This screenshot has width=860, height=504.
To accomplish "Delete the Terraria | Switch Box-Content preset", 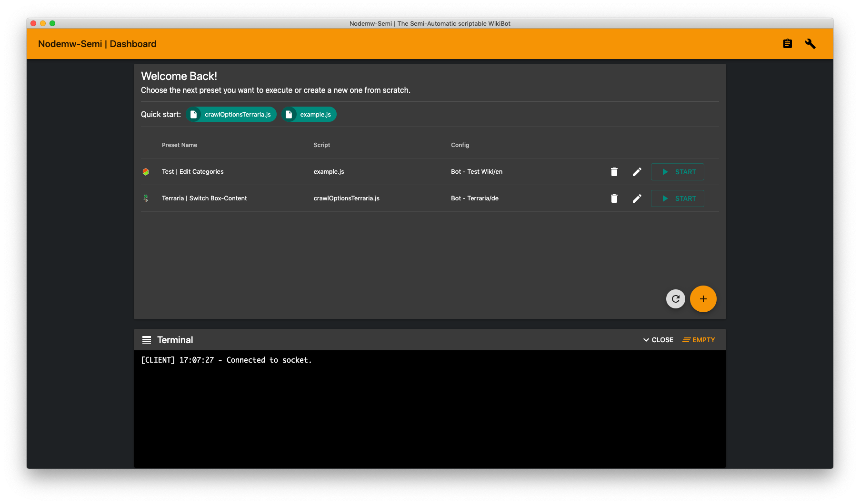I will (x=614, y=198).
